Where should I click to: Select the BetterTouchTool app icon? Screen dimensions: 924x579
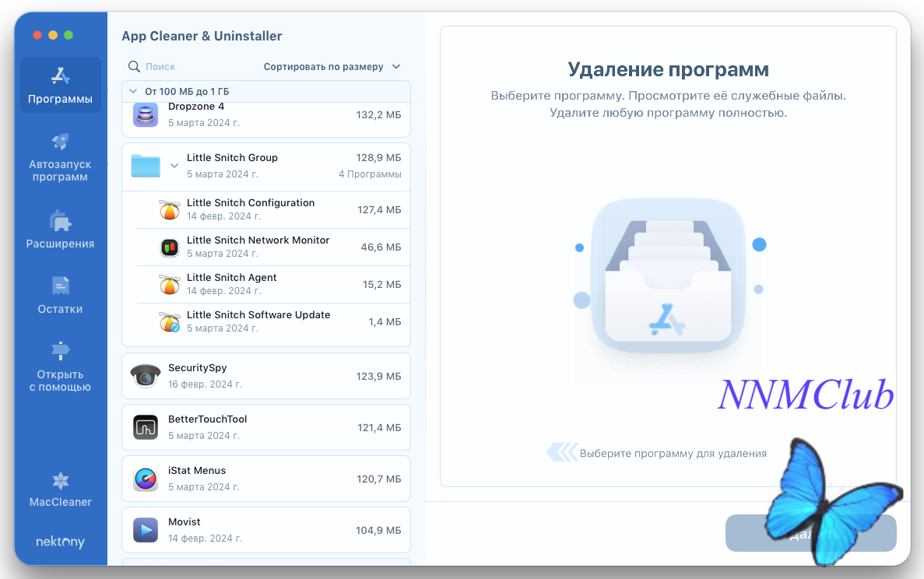(x=146, y=427)
